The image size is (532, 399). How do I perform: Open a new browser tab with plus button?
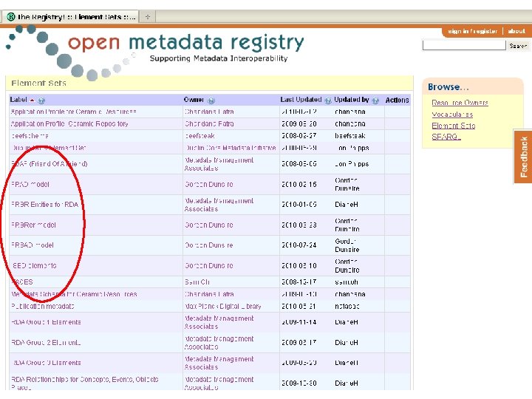pyautogui.click(x=148, y=16)
